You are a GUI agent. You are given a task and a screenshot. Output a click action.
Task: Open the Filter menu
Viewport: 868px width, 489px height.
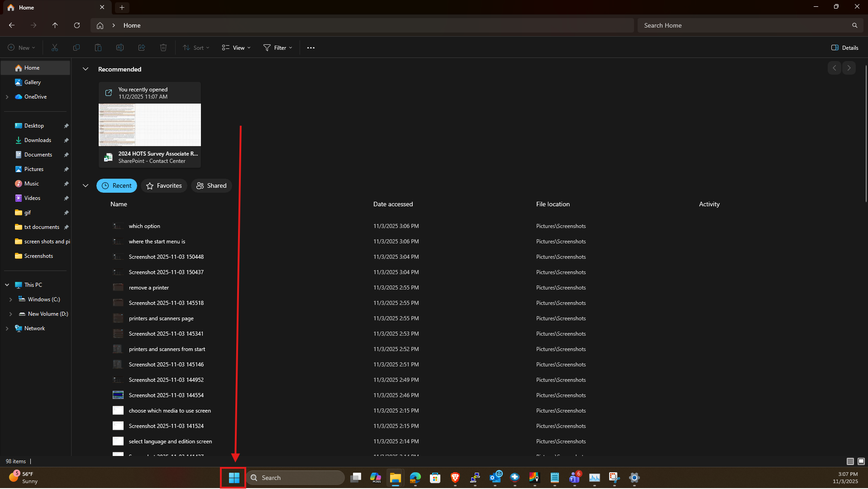(x=278, y=47)
